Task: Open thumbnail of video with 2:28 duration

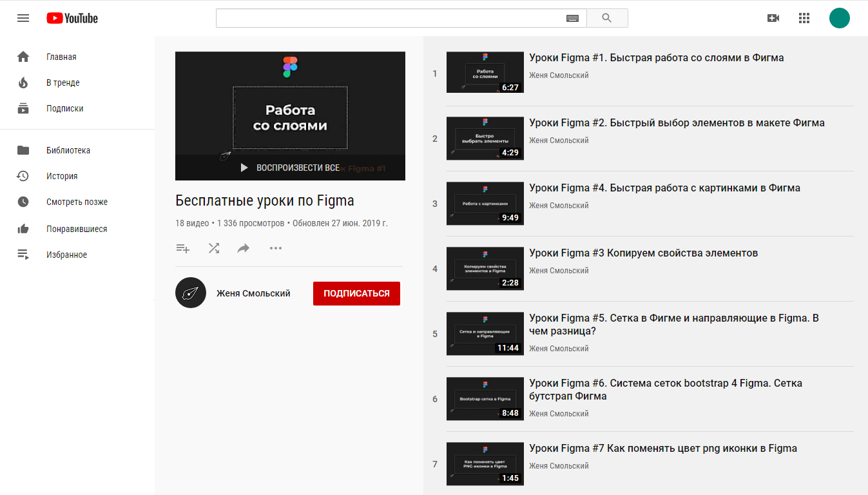Action: click(485, 268)
